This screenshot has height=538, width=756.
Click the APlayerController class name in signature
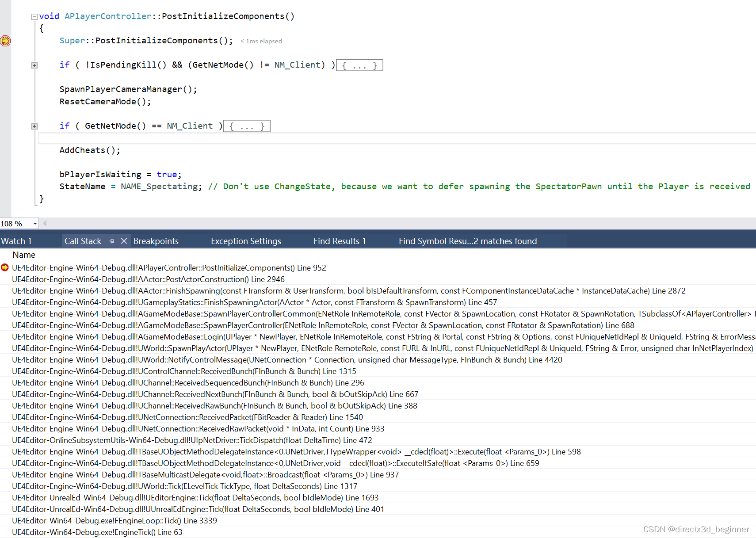pos(108,16)
